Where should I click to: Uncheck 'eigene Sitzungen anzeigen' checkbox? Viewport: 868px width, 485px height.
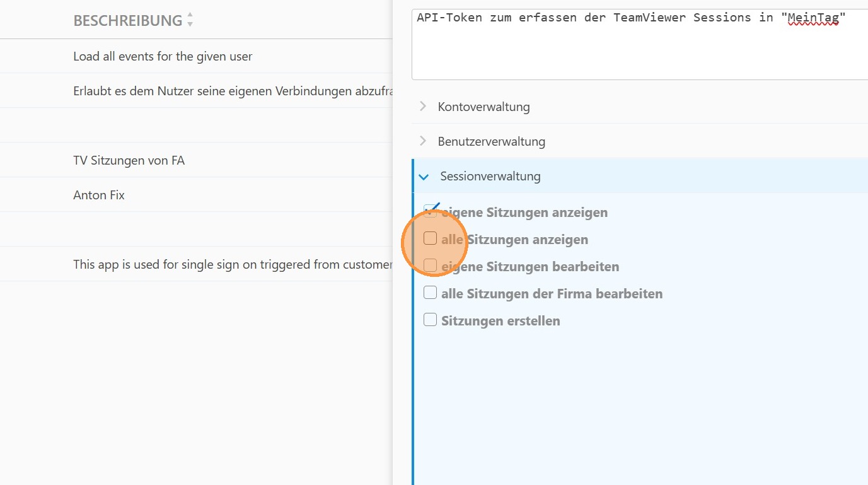pos(431,211)
